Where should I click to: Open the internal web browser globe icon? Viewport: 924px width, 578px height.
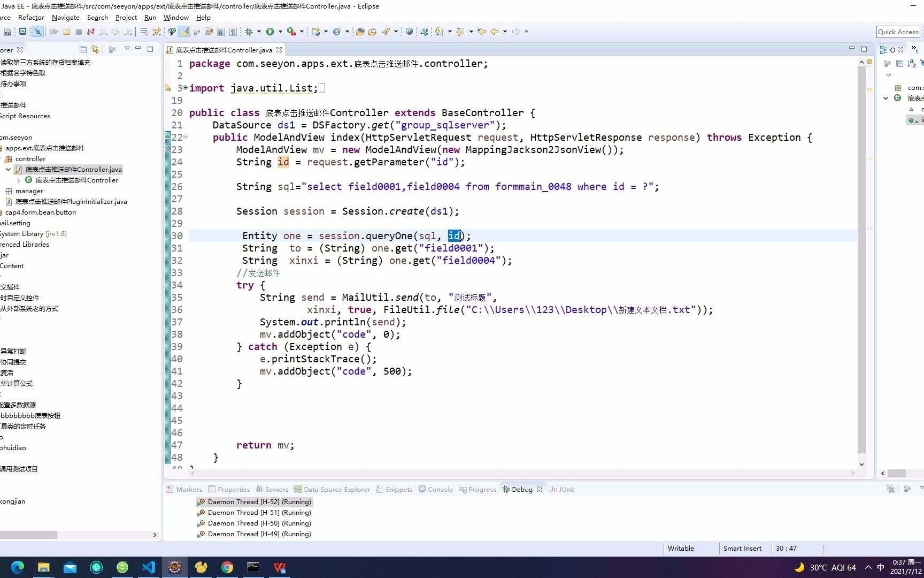409,31
